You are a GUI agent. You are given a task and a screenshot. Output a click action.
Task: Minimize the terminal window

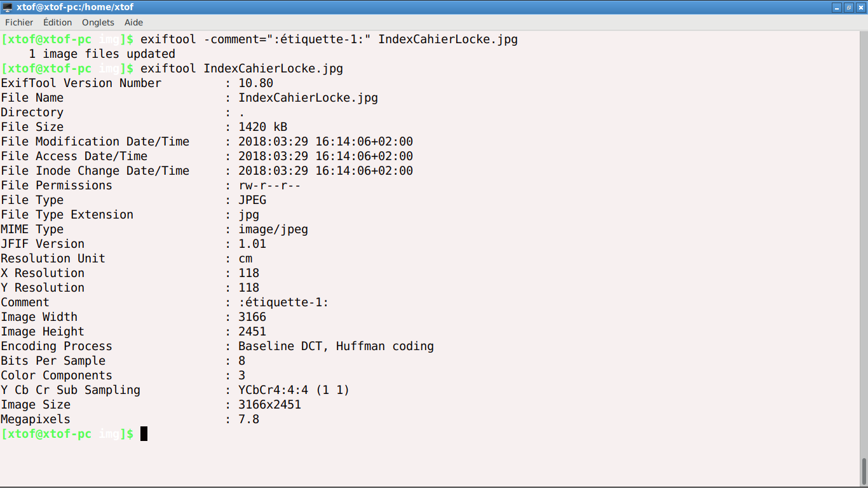pyautogui.click(x=837, y=7)
